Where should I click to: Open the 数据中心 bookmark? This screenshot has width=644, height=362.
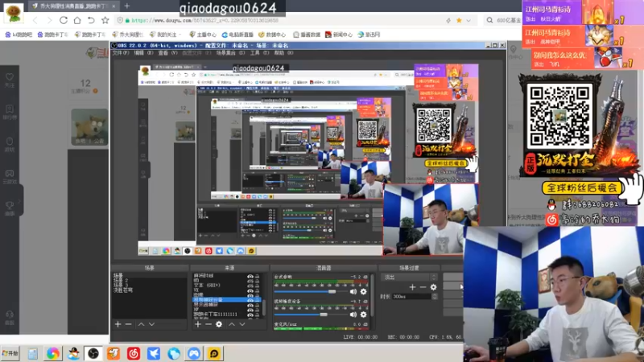tap(272, 35)
